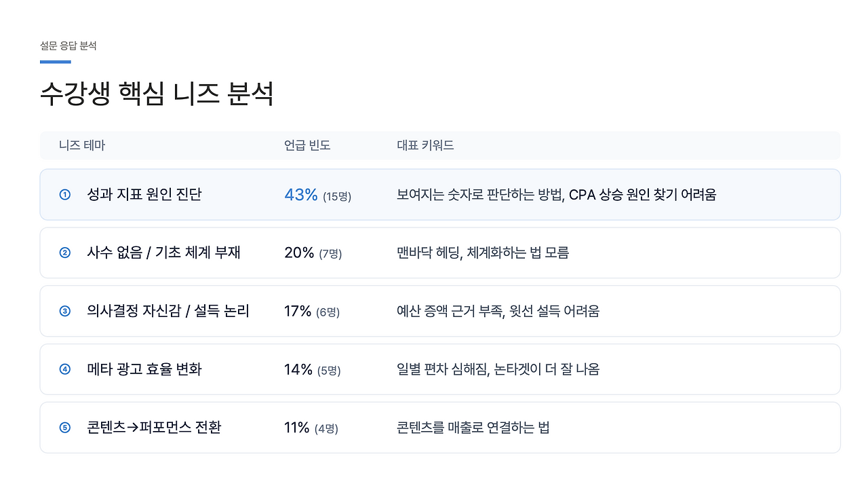This screenshot has width=868, height=484.
Task: Click the circled number 4 icon
Action: (x=65, y=370)
